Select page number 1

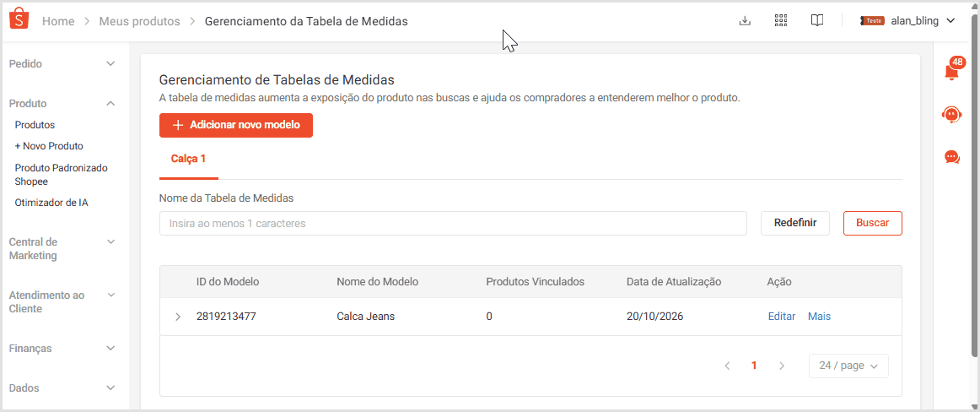click(x=754, y=366)
